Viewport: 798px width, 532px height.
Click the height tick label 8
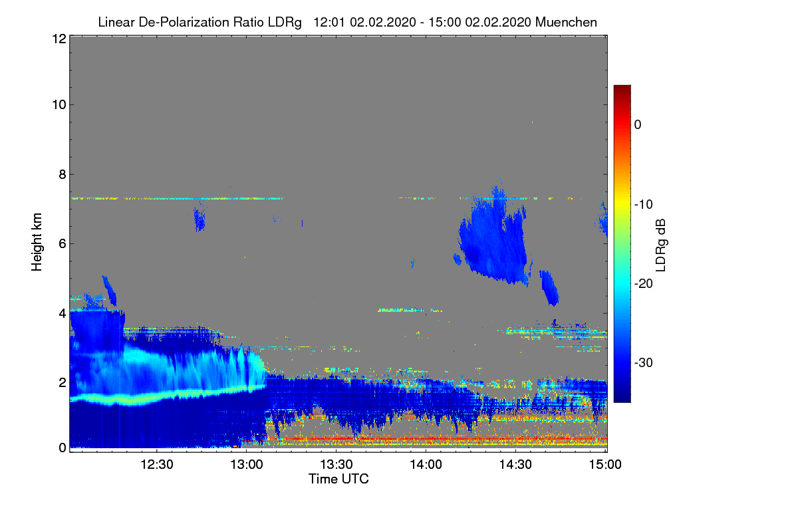pyautogui.click(x=61, y=174)
